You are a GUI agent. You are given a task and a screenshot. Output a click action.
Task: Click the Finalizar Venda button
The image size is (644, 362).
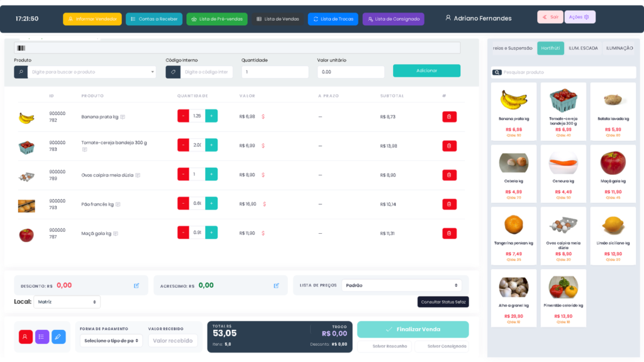(413, 329)
